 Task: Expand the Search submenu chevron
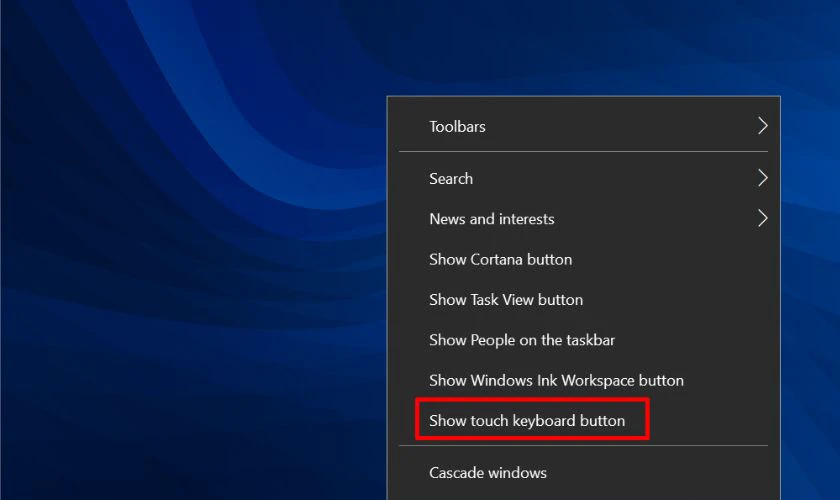(x=763, y=178)
